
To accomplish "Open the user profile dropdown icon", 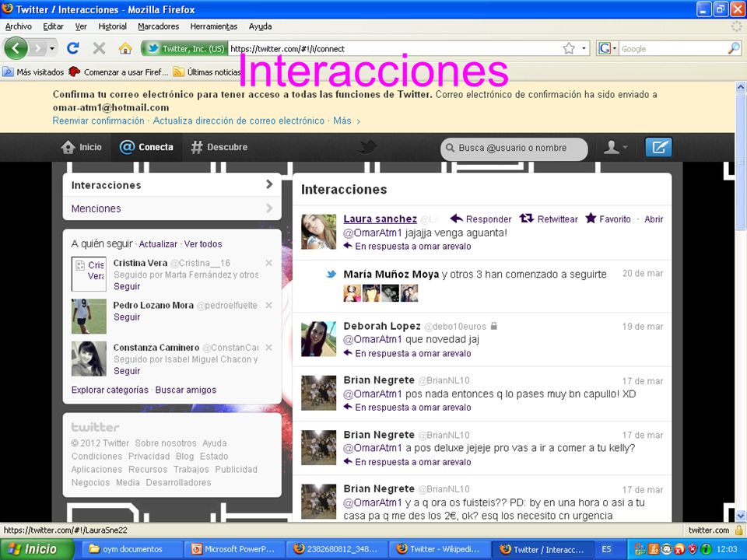I will click(x=615, y=147).
